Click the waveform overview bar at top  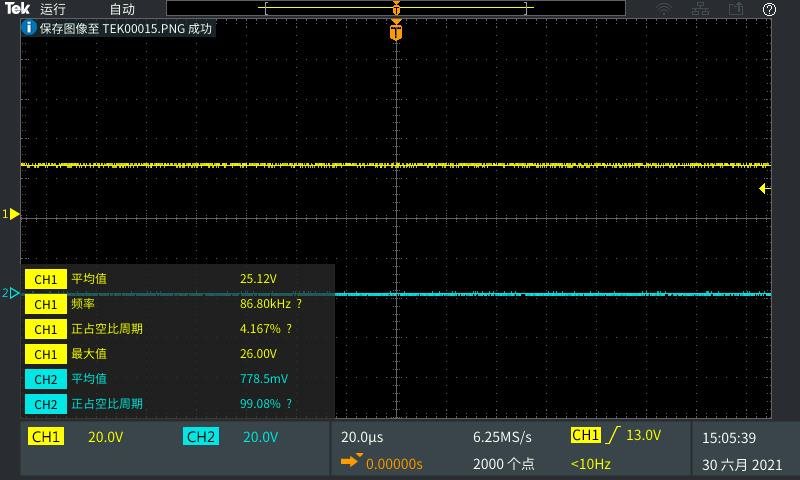(x=396, y=8)
